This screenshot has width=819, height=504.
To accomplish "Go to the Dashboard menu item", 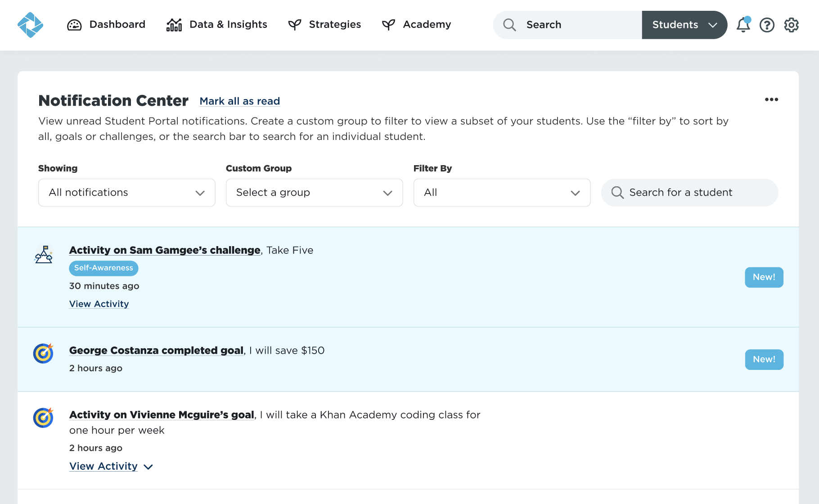I will [106, 25].
